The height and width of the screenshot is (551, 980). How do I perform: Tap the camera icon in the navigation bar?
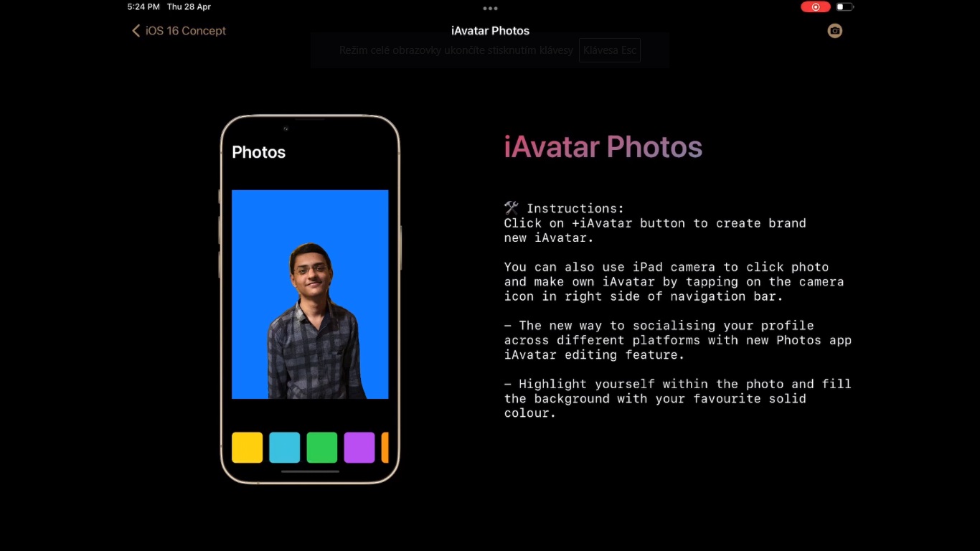pos(834,31)
